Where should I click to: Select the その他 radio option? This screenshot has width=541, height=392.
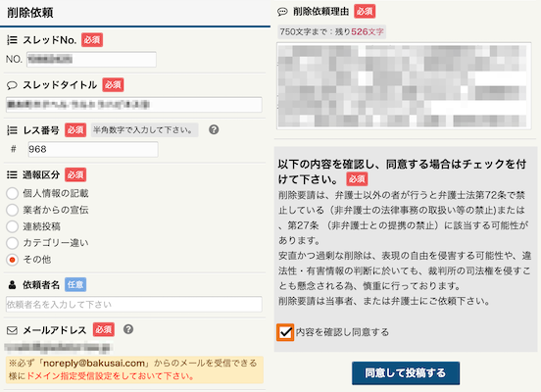(13, 260)
